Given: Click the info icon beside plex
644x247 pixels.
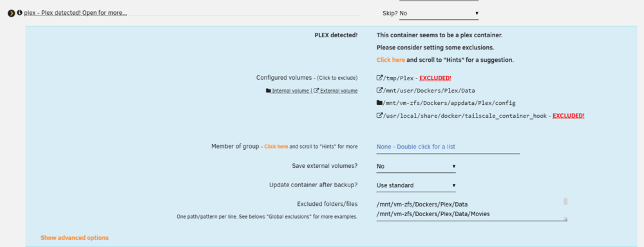Looking at the screenshot, I should [20, 13].
